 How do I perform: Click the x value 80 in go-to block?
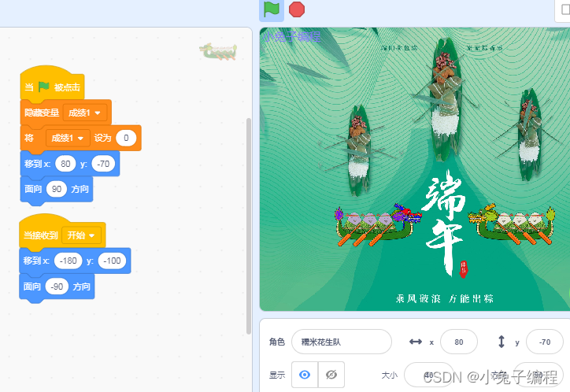coord(65,164)
